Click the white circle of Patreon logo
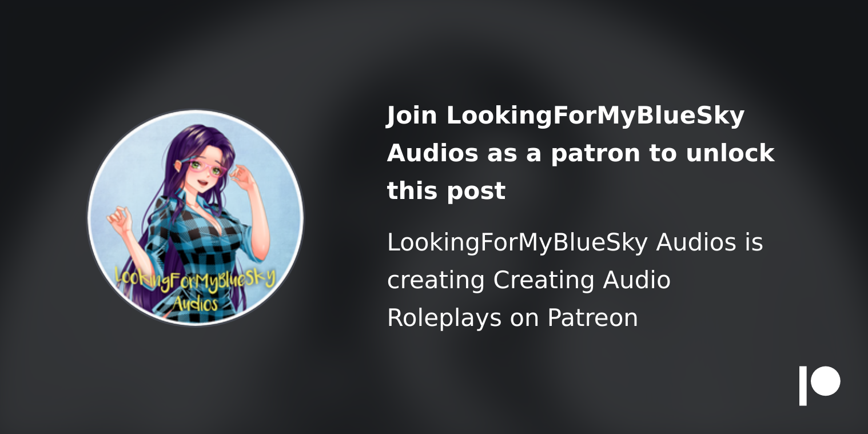Image resolution: width=868 pixels, height=434 pixels. [826, 381]
